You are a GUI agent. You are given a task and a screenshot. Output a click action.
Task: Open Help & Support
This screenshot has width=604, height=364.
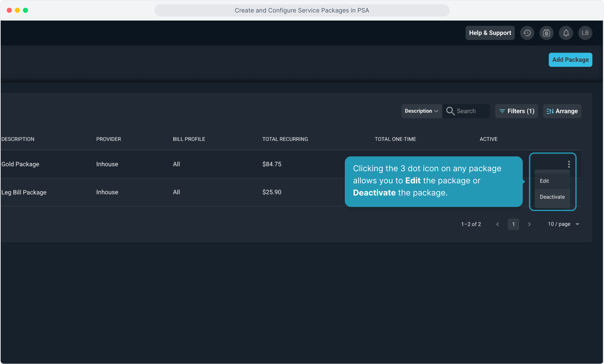(x=490, y=33)
